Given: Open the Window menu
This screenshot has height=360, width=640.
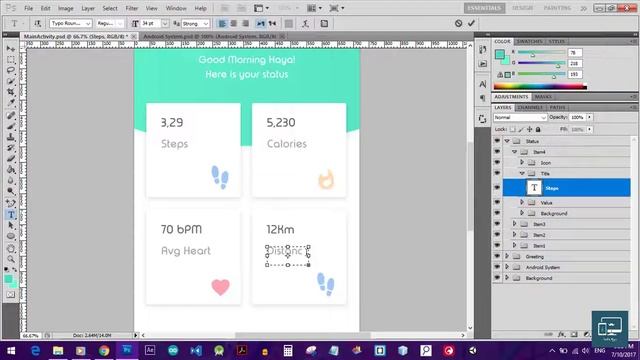Looking at the screenshot, I should point(176,8).
